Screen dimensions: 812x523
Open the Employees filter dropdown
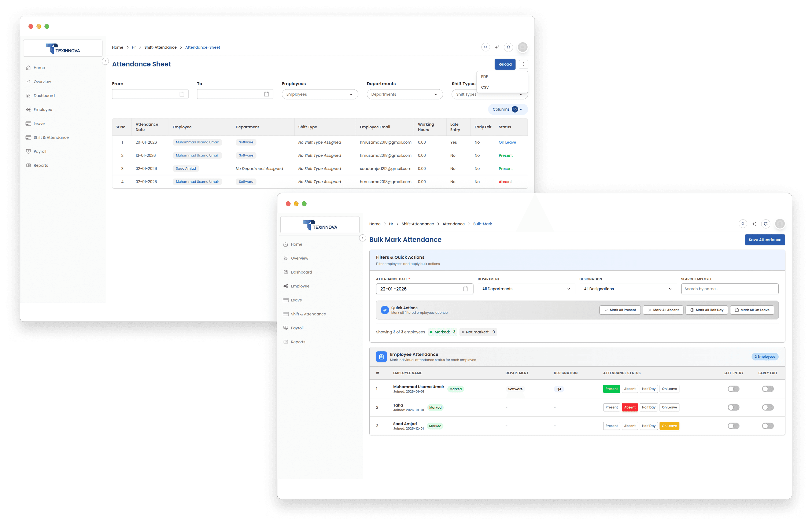coord(320,94)
